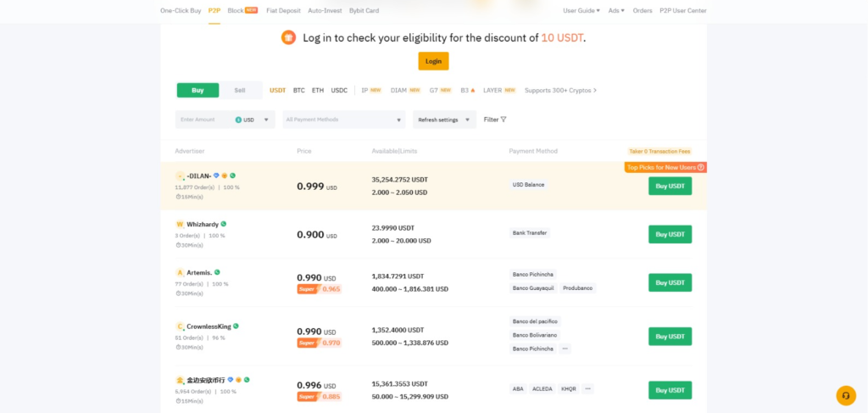Open Bybit Card tab
The image size is (868, 413).
coord(364,10)
